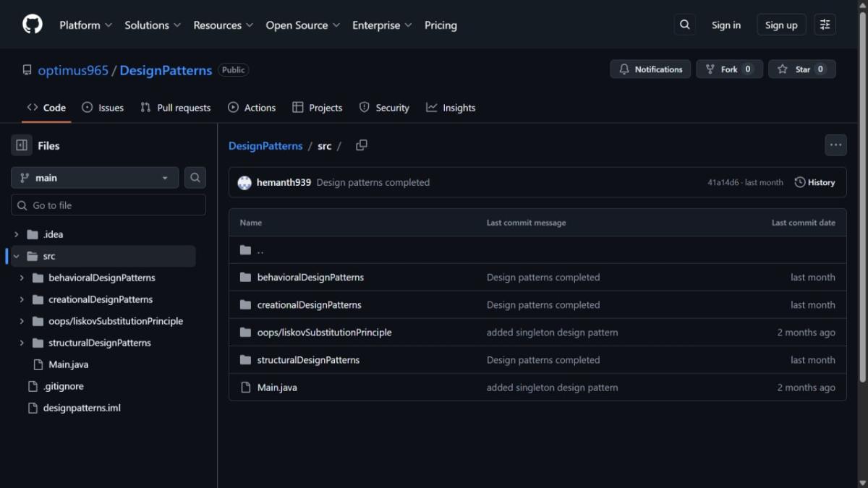The image size is (868, 488).
Task: Open the Notifications bell button
Action: coord(650,69)
